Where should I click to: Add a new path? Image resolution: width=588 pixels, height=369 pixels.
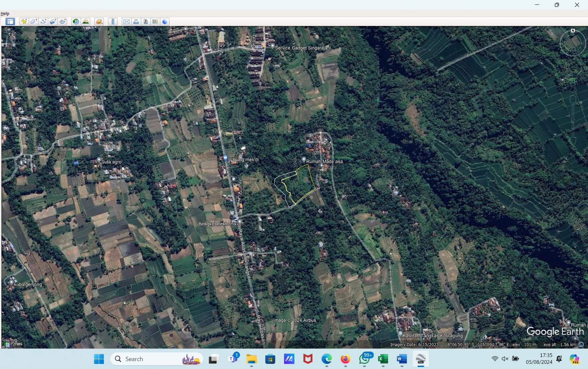coord(43,22)
